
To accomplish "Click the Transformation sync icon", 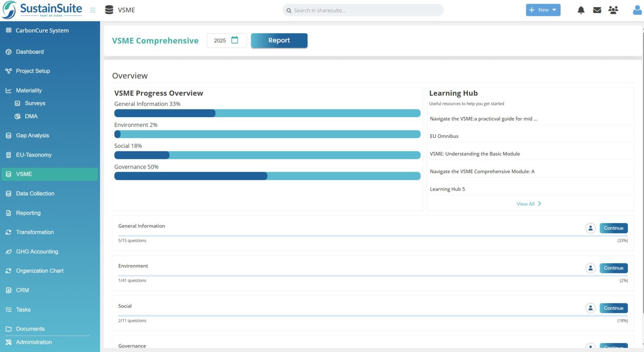I will tap(8, 232).
